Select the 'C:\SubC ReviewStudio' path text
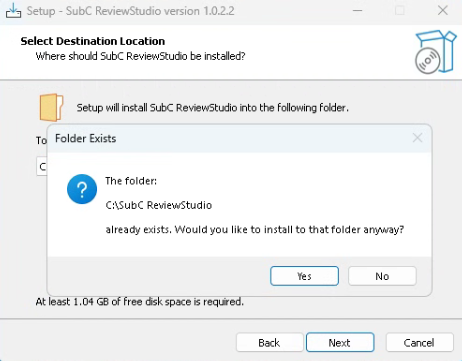Image resolution: width=462 pixels, height=361 pixels. point(159,205)
